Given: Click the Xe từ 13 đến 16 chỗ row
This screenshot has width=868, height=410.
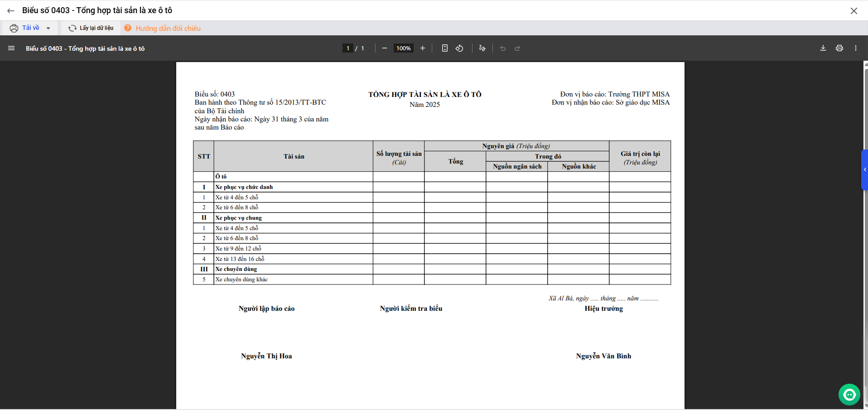Looking at the screenshot, I should coord(432,259).
